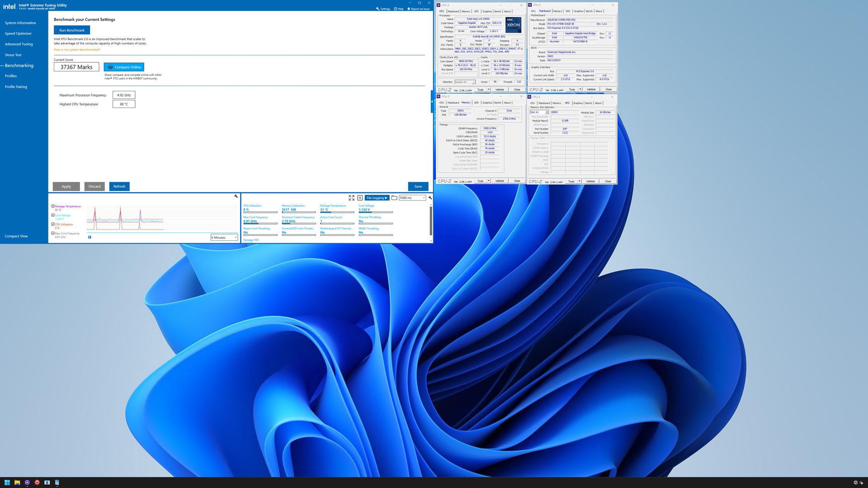Click the Package Temperature meter bar

click(337, 212)
